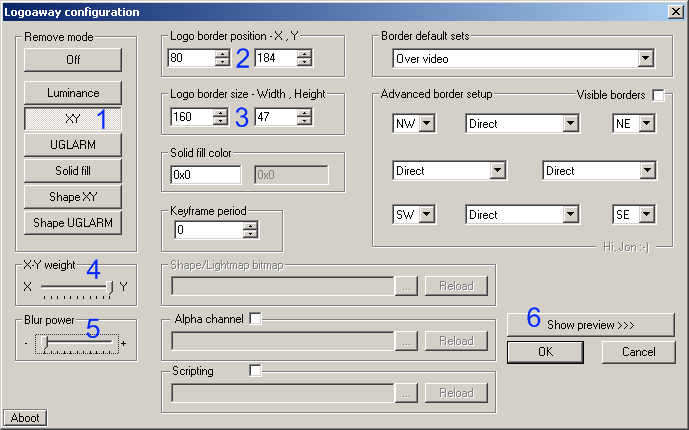Open the Aboot dialog button

pos(25,418)
